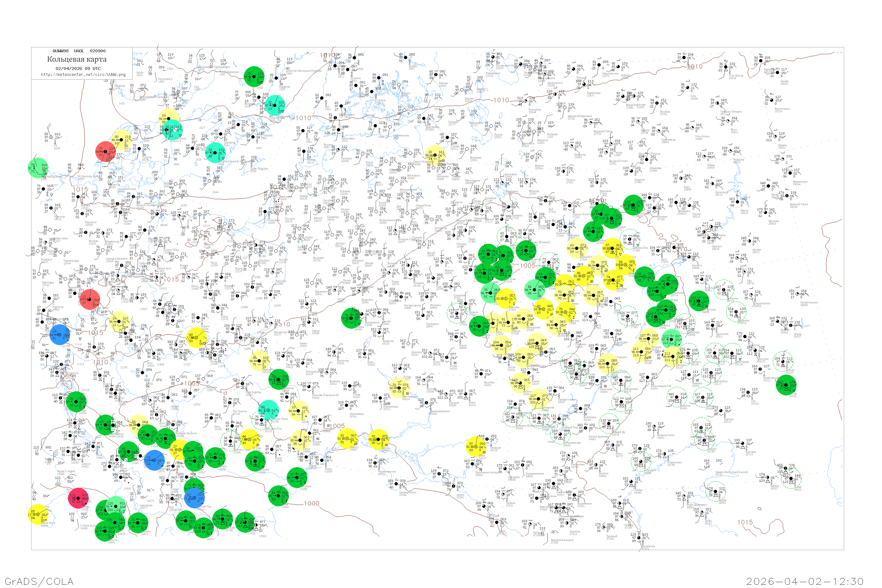Click the red station circle near Karup
Screen dimensions: 882x588
106,151
